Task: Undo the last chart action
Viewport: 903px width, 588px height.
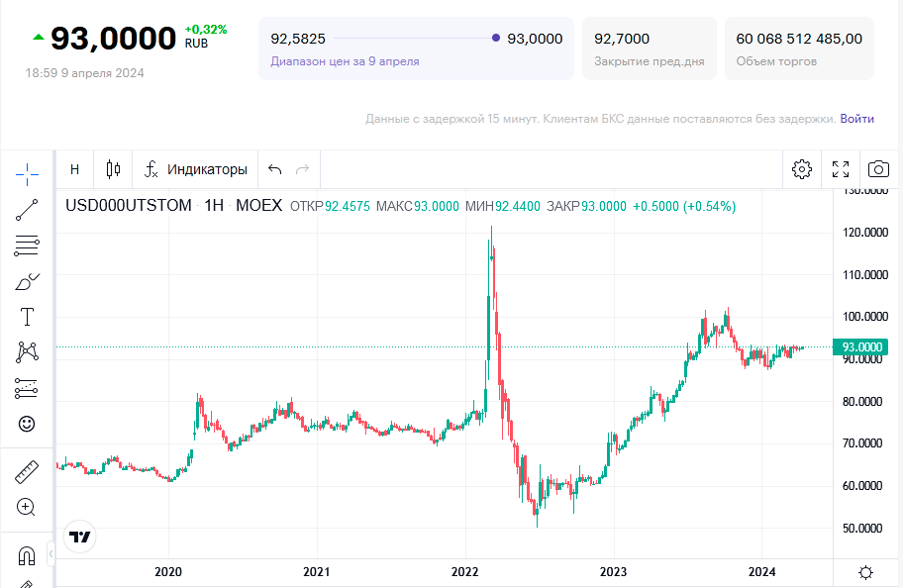Action: coord(275,169)
